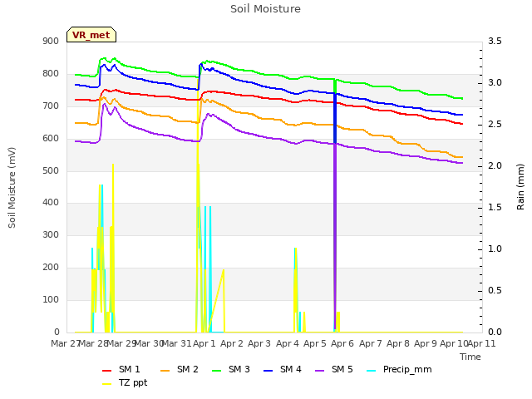Click the 3.5 tick on rain axis
Image resolution: width=532 pixels, height=399 pixels.
click(495, 42)
